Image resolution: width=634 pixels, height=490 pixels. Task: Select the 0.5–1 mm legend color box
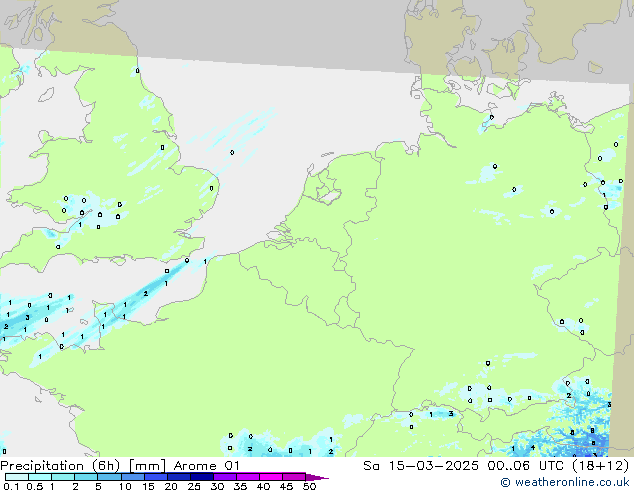pyautogui.click(x=40, y=477)
